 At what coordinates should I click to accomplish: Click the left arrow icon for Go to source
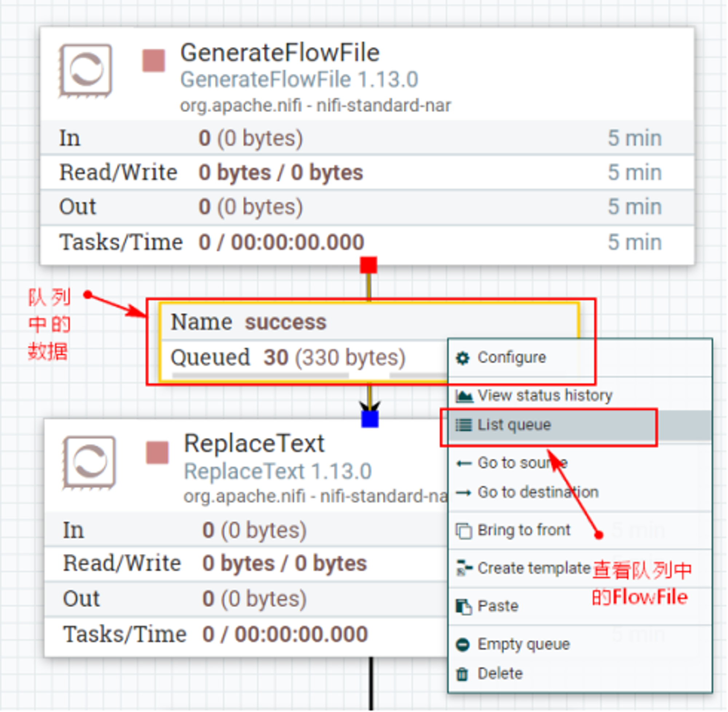(x=464, y=464)
